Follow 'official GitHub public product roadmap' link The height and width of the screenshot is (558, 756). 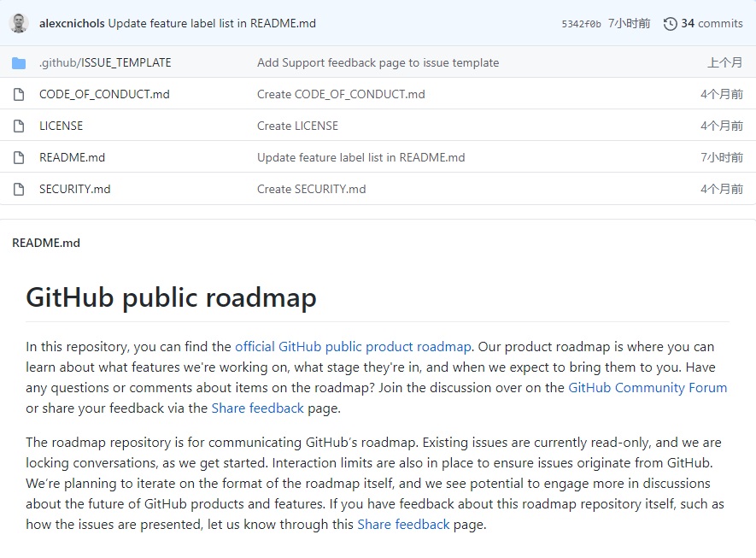click(x=353, y=347)
